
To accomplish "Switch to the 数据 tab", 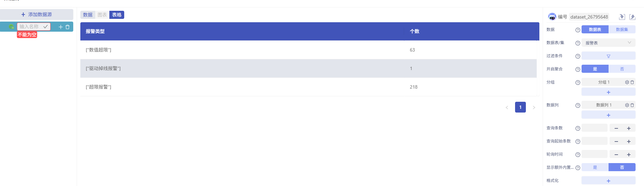I will 88,15.
